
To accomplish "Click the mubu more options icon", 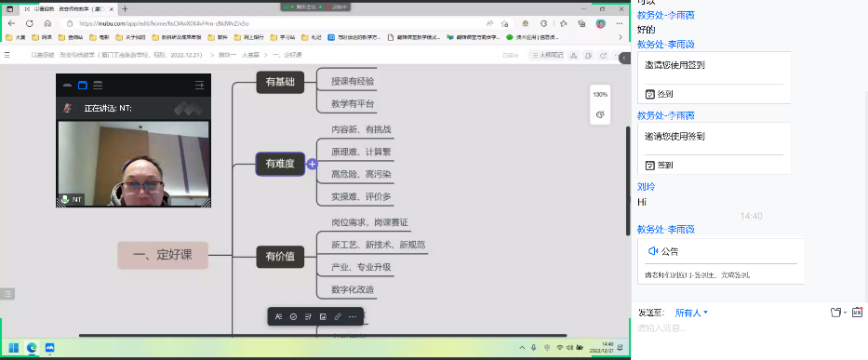I will pyautogui.click(x=616, y=55).
